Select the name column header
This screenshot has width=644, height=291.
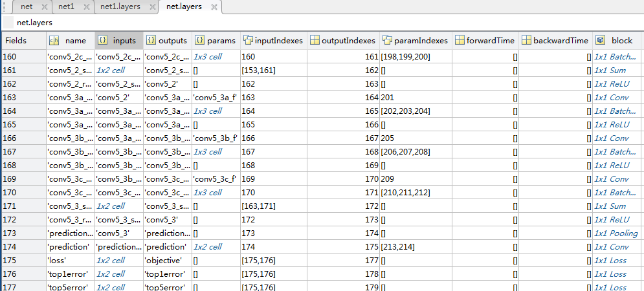coord(71,41)
